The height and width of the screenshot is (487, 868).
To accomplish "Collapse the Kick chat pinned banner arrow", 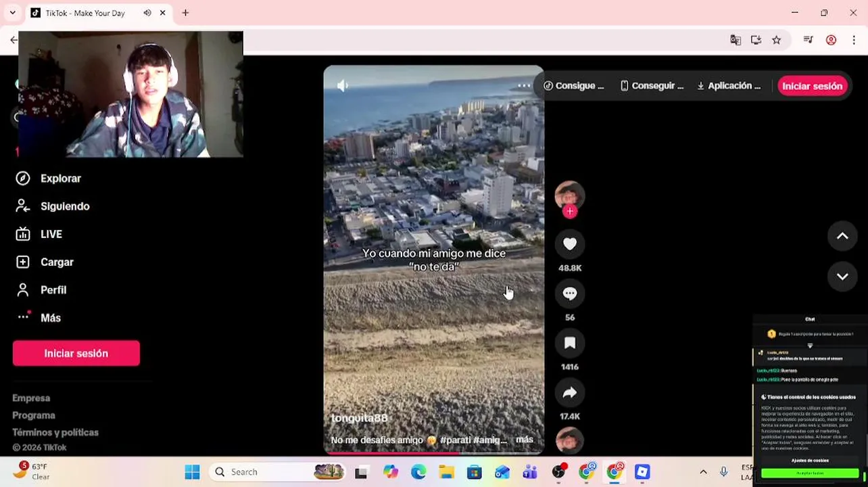I will tap(810, 346).
